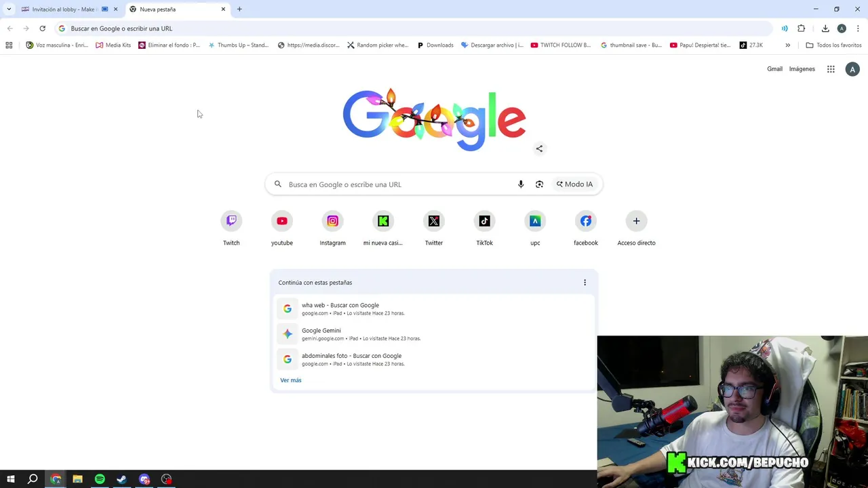
Task: Show the hidden bookmarks overflow chevron
Action: coord(787,45)
